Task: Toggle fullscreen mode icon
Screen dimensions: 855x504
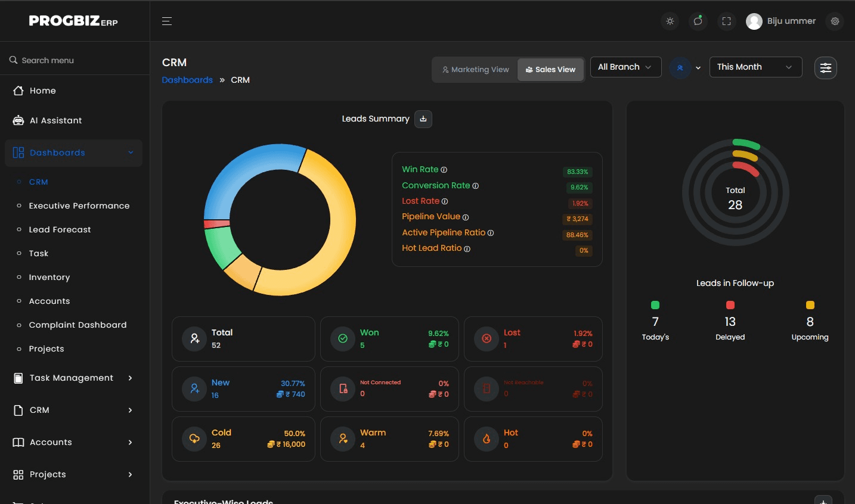Action: click(726, 21)
